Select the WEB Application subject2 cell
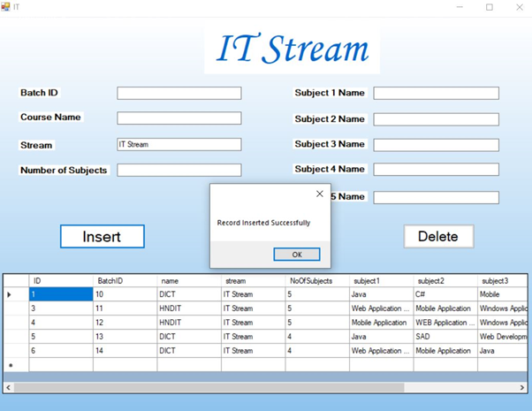The height and width of the screenshot is (411, 532). point(445,323)
